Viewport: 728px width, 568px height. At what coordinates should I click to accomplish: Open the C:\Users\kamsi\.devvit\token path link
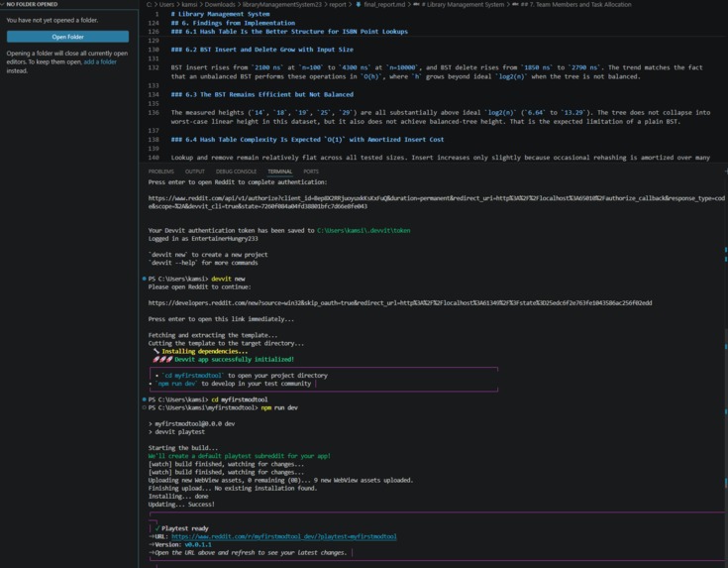pos(364,231)
